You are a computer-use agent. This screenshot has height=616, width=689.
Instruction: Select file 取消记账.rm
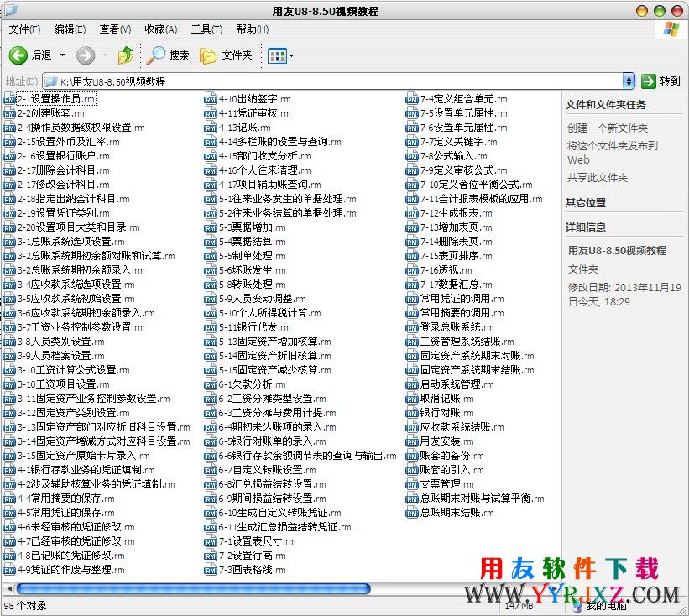click(446, 399)
